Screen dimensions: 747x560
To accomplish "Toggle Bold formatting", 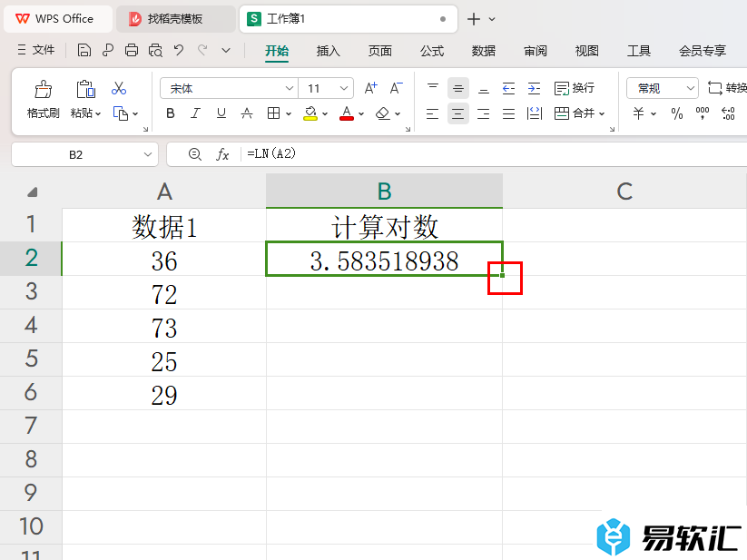I will coord(170,113).
